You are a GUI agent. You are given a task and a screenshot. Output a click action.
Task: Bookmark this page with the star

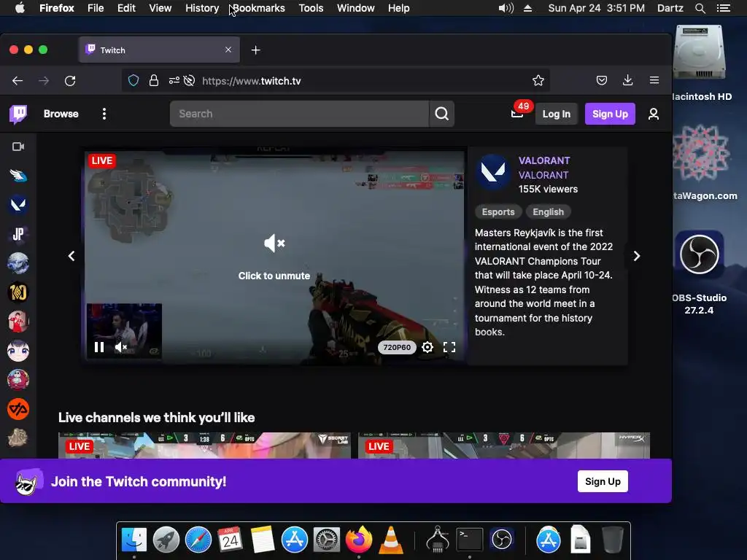(538, 80)
